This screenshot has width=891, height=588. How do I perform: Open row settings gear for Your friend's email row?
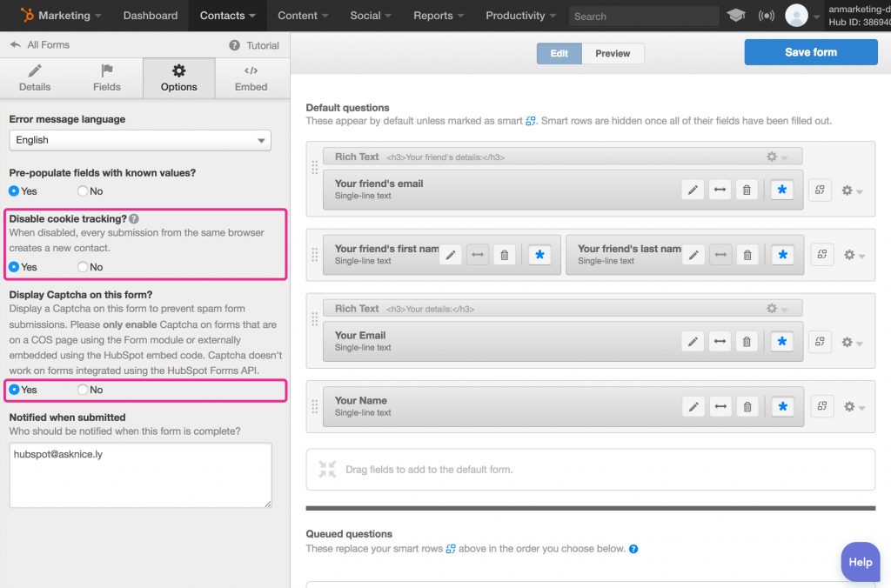click(x=852, y=190)
